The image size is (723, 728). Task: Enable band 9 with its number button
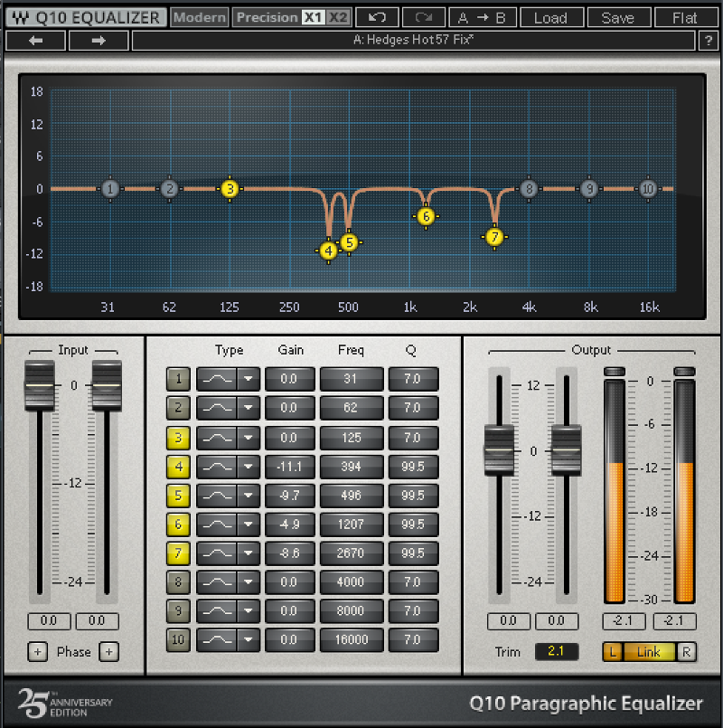tap(178, 611)
